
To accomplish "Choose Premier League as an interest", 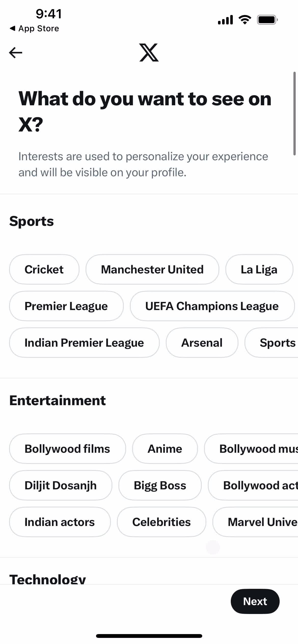I will point(66,306).
